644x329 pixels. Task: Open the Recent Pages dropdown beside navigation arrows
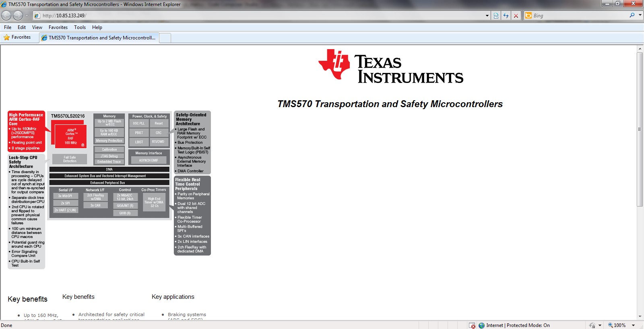click(x=27, y=16)
